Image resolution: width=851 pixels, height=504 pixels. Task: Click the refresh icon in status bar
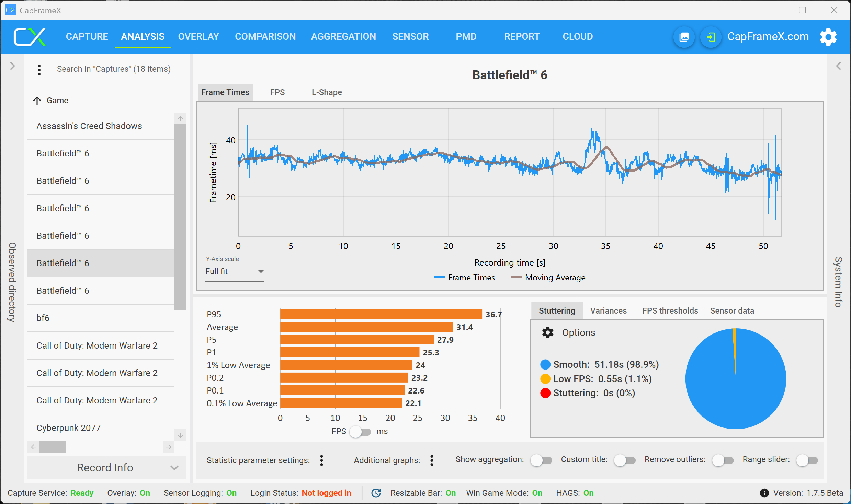tap(376, 493)
